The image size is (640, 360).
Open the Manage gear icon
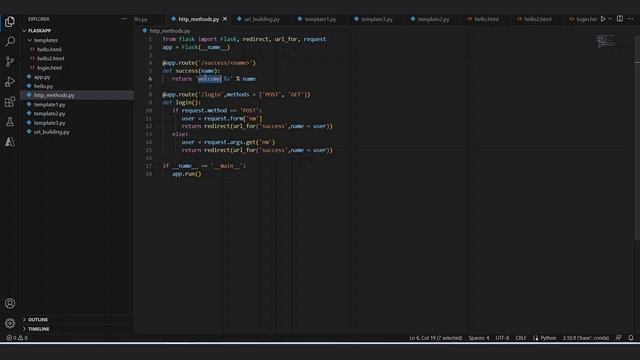tap(10, 323)
